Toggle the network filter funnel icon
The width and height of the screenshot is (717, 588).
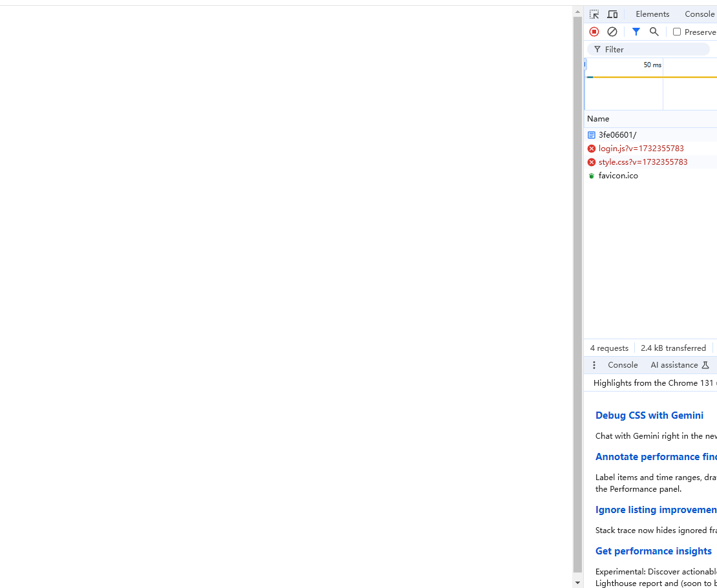(x=636, y=32)
